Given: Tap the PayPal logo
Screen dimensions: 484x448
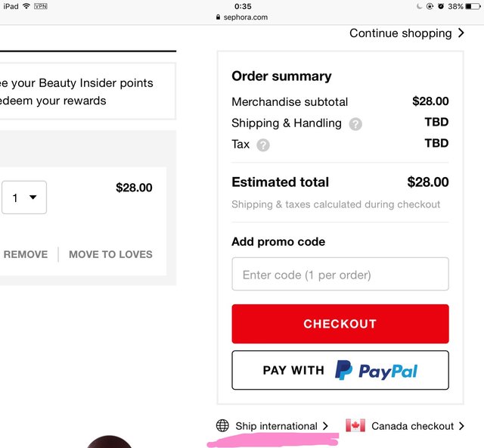Looking at the screenshot, I should (377, 370).
